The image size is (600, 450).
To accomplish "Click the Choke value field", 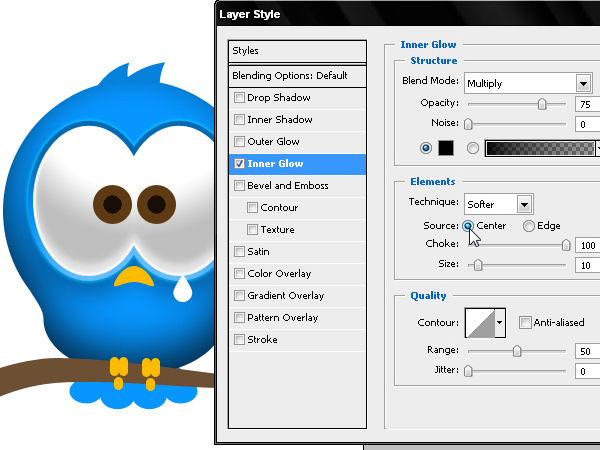I will [588, 245].
